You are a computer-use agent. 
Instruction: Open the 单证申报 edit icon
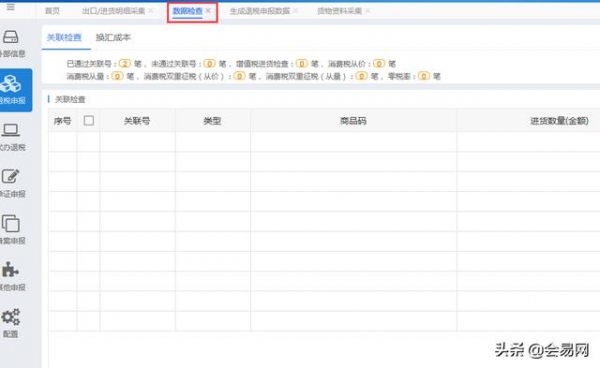coord(10,177)
